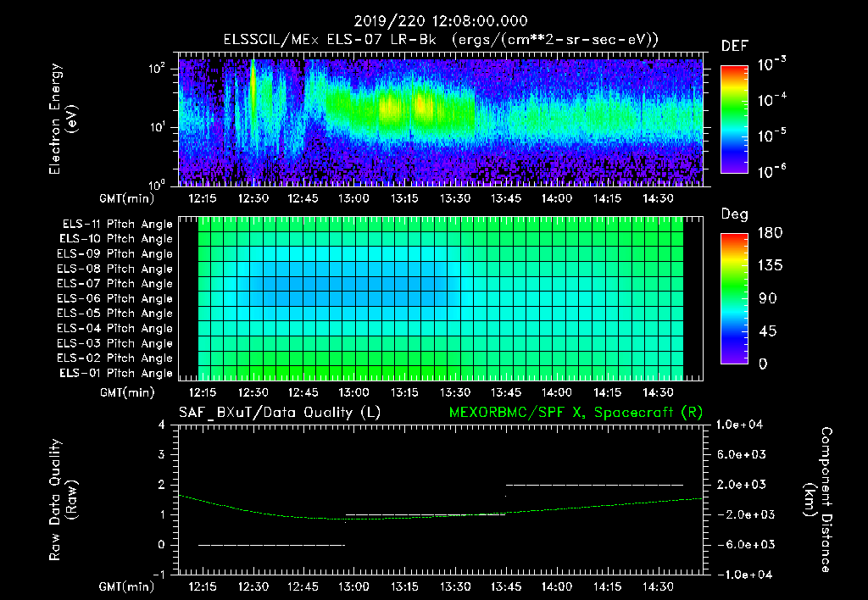The image size is (868, 600).
Task: Click the 10⁻⁴ tick on the DEF scale
Action: (x=771, y=100)
